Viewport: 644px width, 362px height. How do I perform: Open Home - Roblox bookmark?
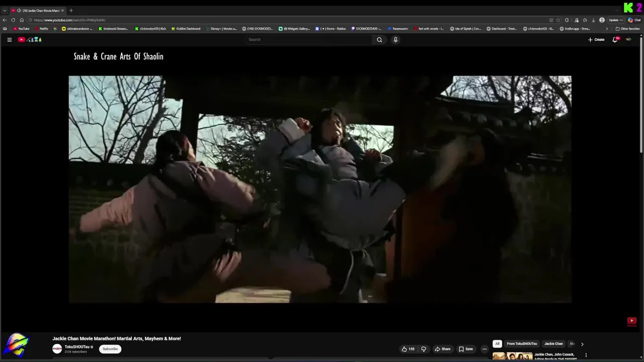click(331, 29)
